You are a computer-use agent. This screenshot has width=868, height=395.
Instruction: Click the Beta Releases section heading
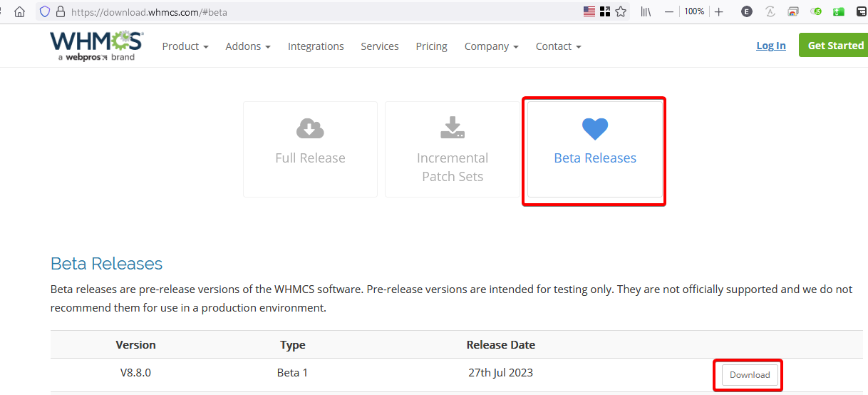(x=106, y=264)
